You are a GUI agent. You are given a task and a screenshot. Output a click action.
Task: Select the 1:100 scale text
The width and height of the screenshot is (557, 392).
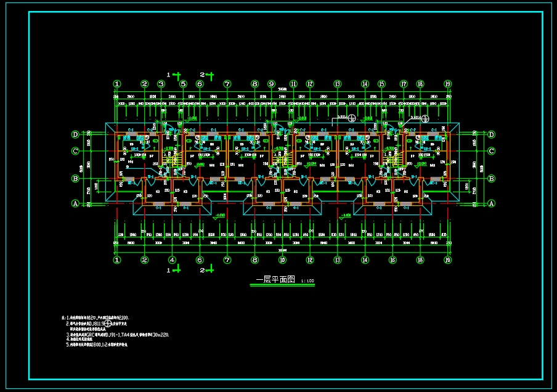[x=307, y=281]
